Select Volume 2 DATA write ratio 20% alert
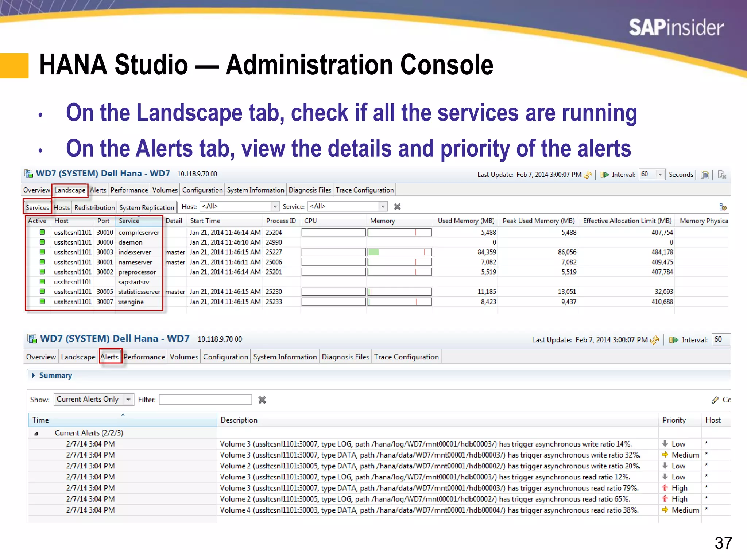747x560 pixels. tap(430, 466)
